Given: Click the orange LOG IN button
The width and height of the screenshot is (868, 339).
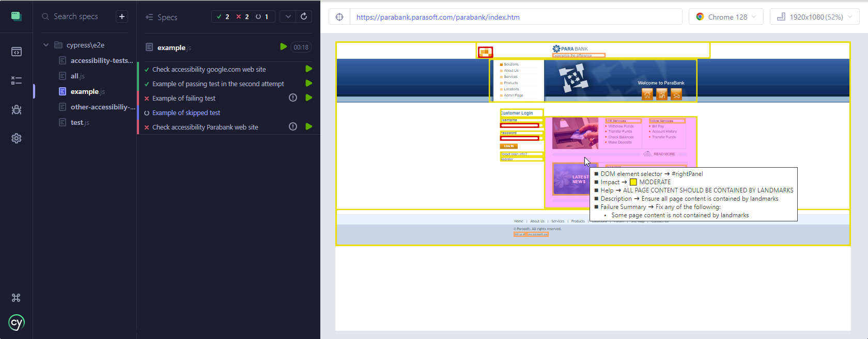Looking at the screenshot, I should point(509,146).
